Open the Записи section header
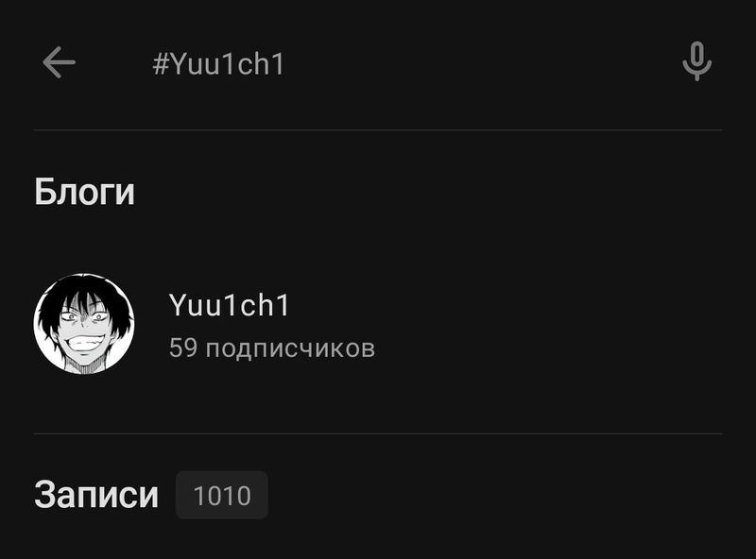Image resolution: width=756 pixels, height=559 pixels. [96, 495]
